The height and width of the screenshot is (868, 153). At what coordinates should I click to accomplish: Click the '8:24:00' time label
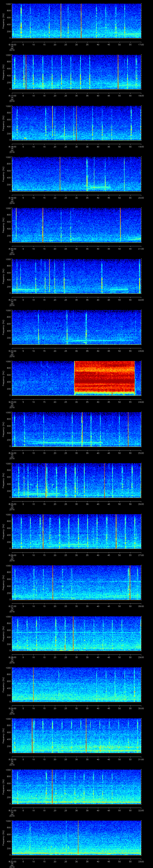[12, 453]
